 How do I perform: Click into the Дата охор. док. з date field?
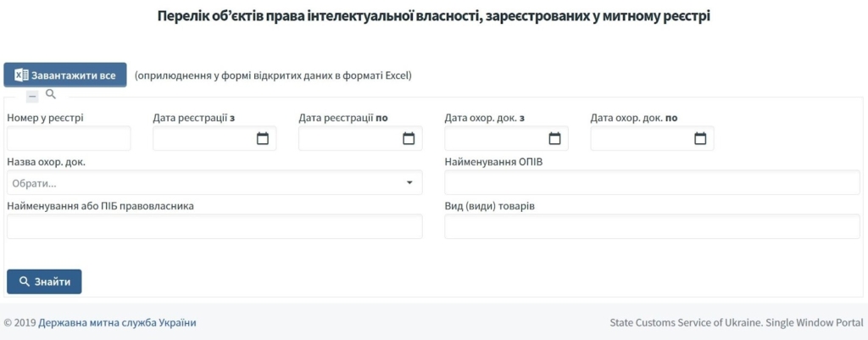[x=507, y=138]
